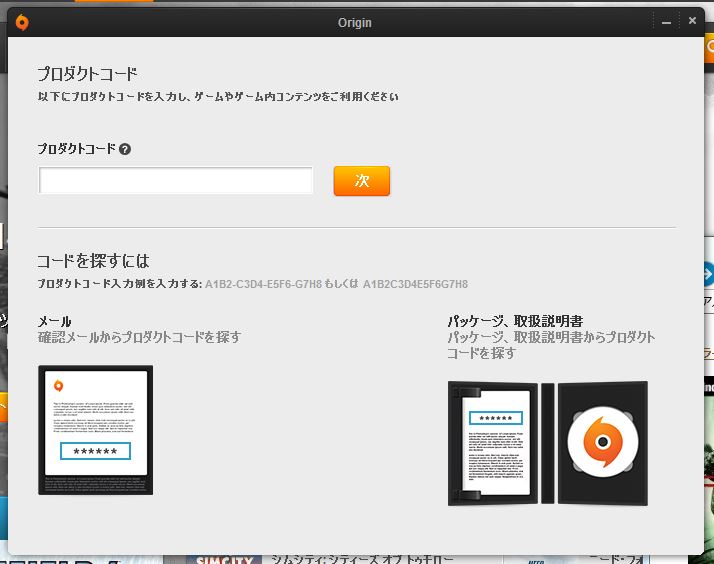This screenshot has width=714, height=564.
Task: Click the パッケージ、取扱説明書 heading
Action: 515,321
